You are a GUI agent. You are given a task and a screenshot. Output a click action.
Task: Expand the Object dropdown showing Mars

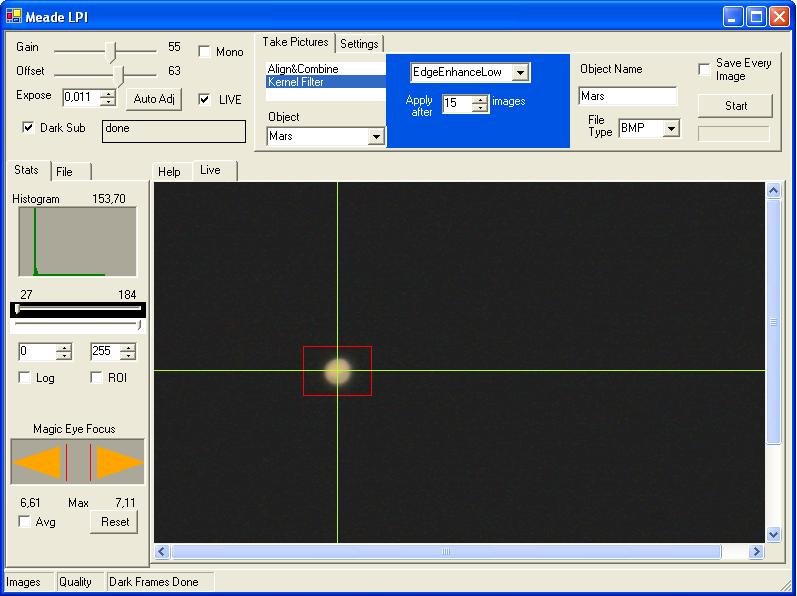click(376, 137)
